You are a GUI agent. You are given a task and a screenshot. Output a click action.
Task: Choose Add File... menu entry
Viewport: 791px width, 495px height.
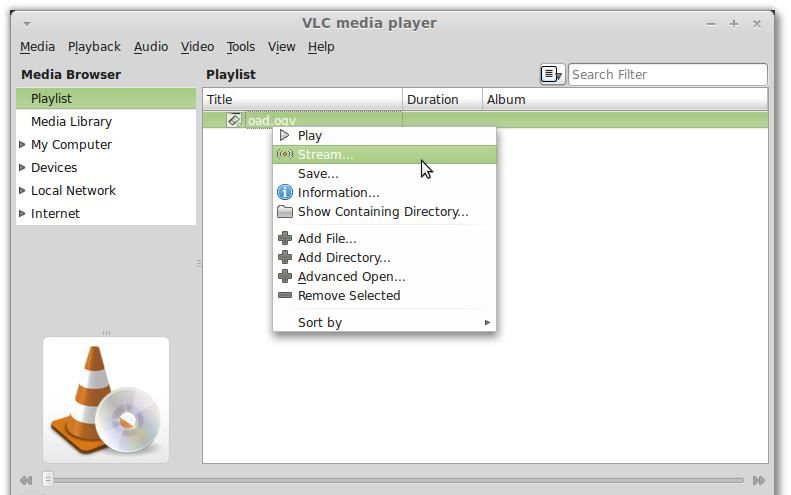click(384, 238)
